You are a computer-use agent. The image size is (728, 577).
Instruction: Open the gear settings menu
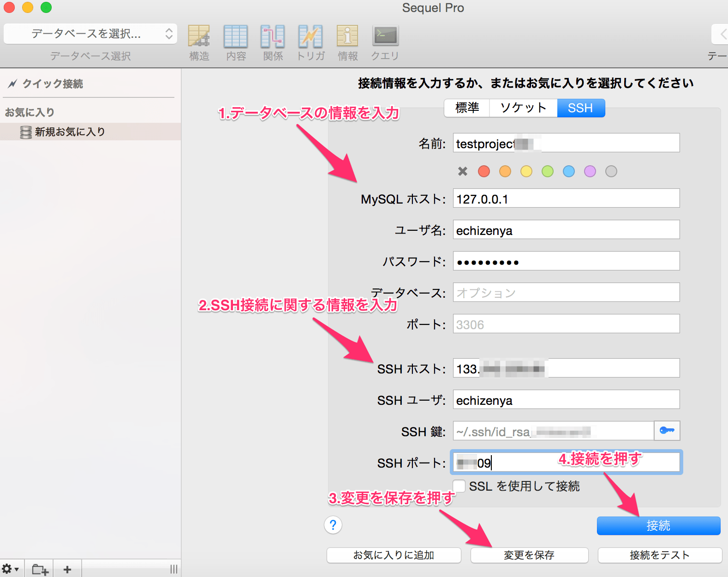(10, 569)
